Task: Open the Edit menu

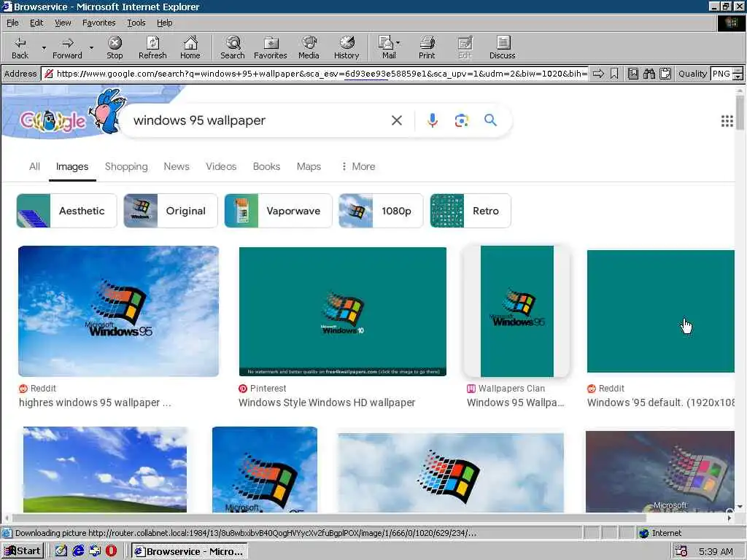Action: click(x=36, y=23)
